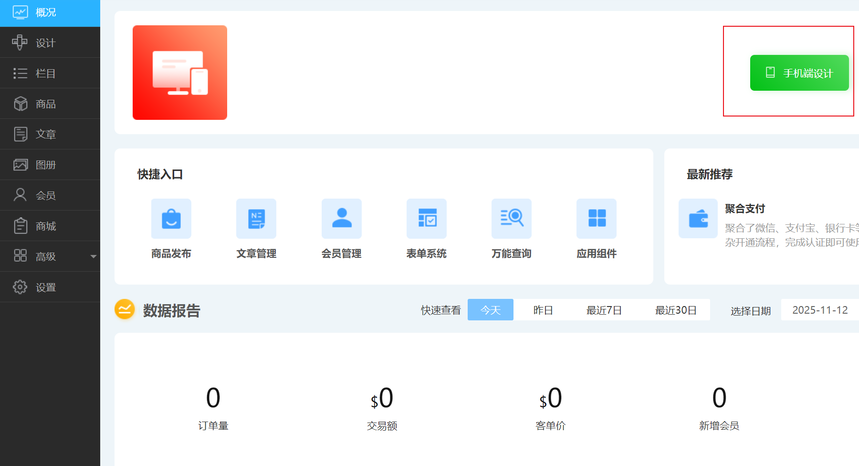Click the green 手机端设计 button
Image resolution: width=859 pixels, height=466 pixels.
coord(799,73)
